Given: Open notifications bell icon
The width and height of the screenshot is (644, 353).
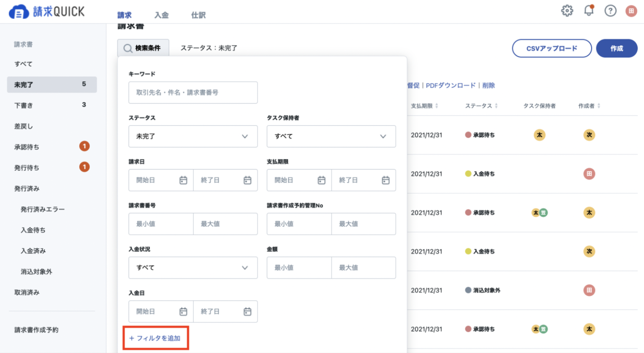Looking at the screenshot, I should (x=589, y=11).
